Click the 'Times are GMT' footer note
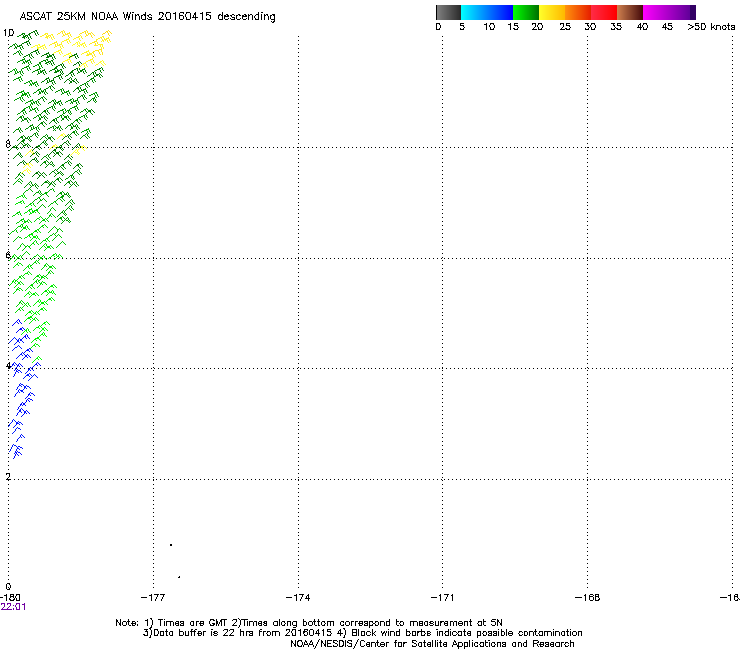740x650 pixels. coord(193,623)
